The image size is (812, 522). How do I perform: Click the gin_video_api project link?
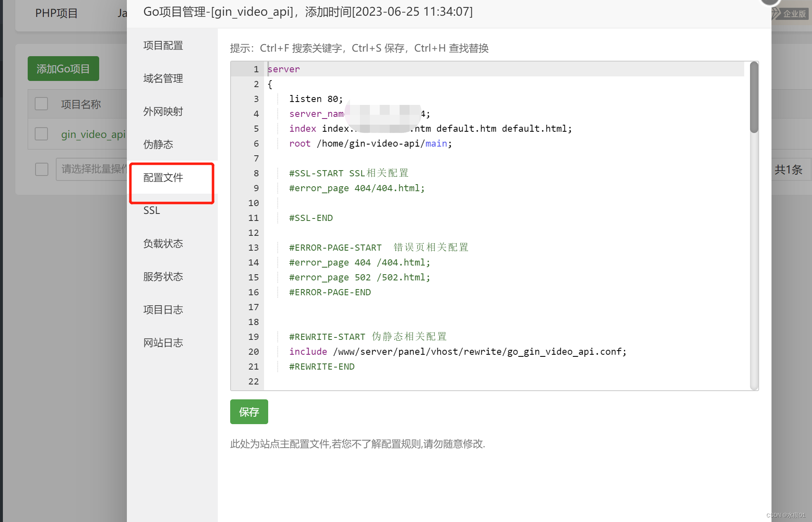click(93, 134)
